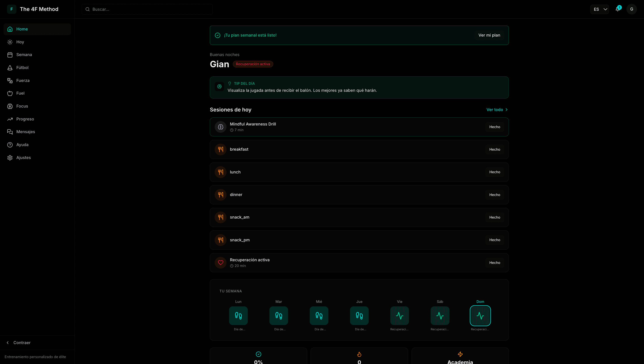Select Friday's recovery pulse icon

coord(400,316)
